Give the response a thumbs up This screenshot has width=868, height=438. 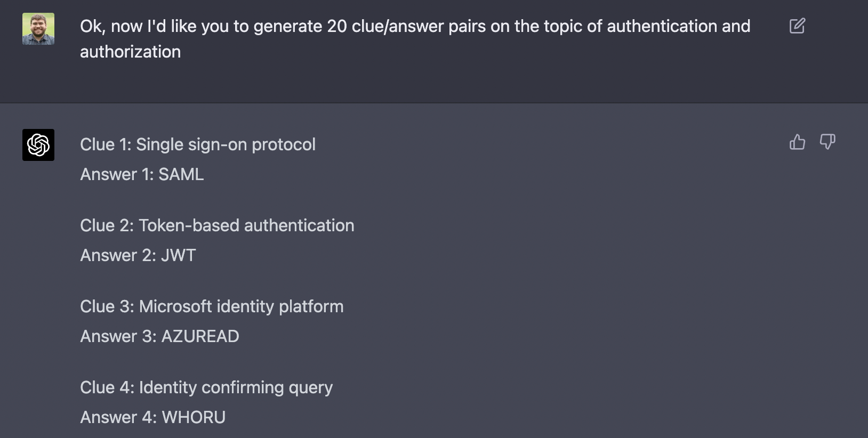[x=797, y=142]
